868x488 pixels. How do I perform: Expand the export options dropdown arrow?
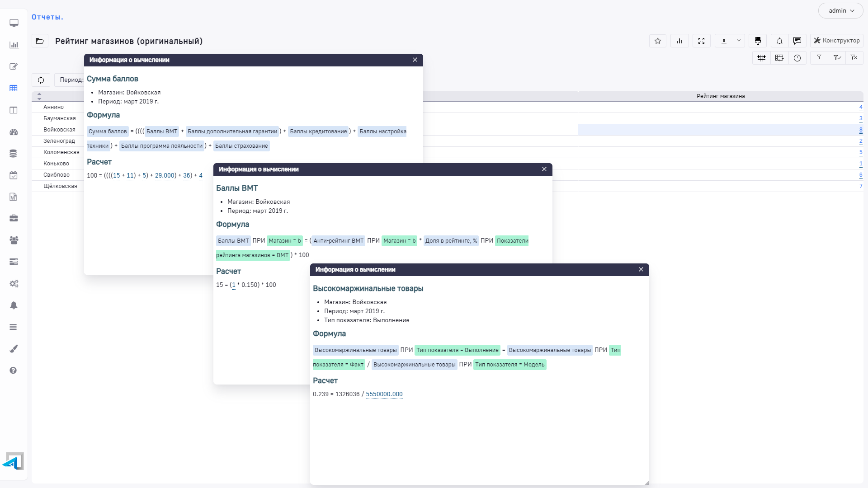click(x=739, y=41)
